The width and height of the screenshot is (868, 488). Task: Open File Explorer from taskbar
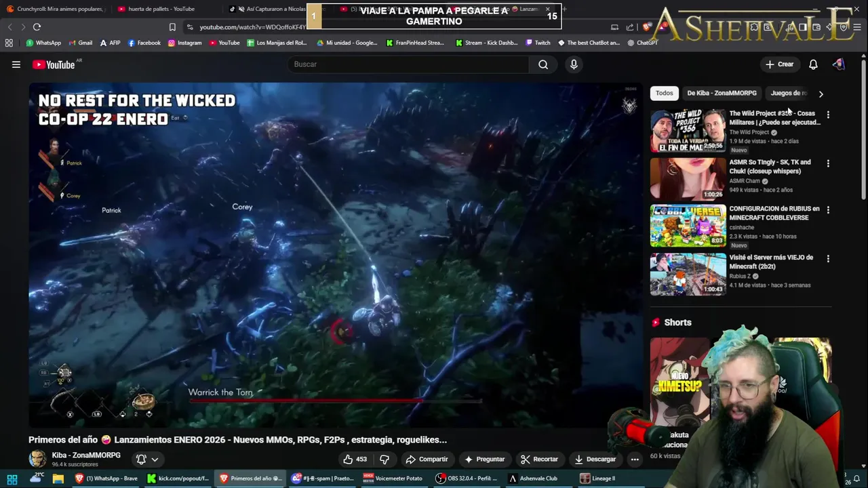(x=58, y=479)
